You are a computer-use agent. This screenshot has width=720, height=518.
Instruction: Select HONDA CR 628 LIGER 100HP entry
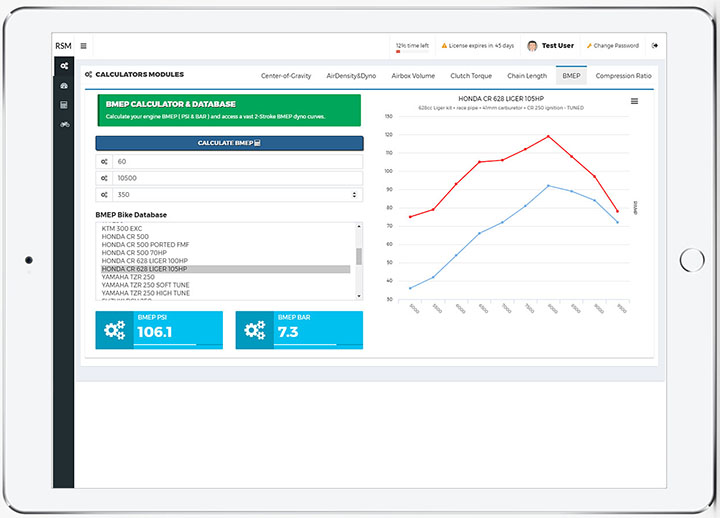click(225, 261)
